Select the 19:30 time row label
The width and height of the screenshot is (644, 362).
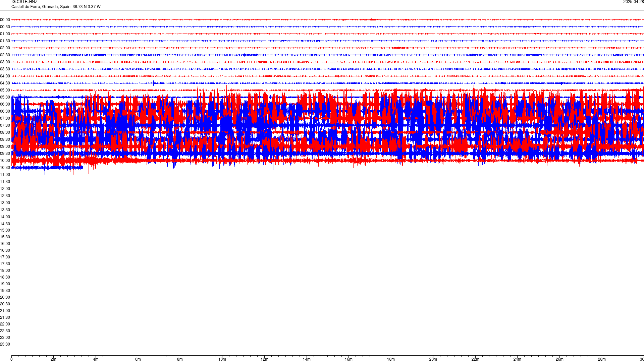[x=5, y=291]
